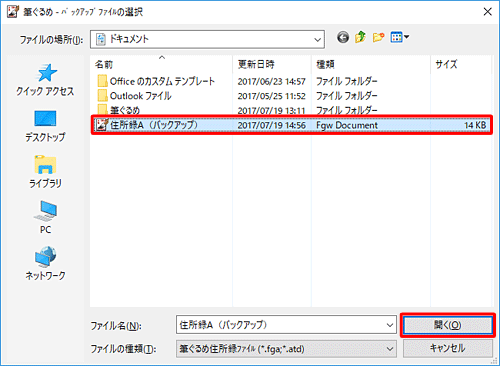
Task: Expand the ファイルの場所 dropdown
Action: (x=317, y=40)
